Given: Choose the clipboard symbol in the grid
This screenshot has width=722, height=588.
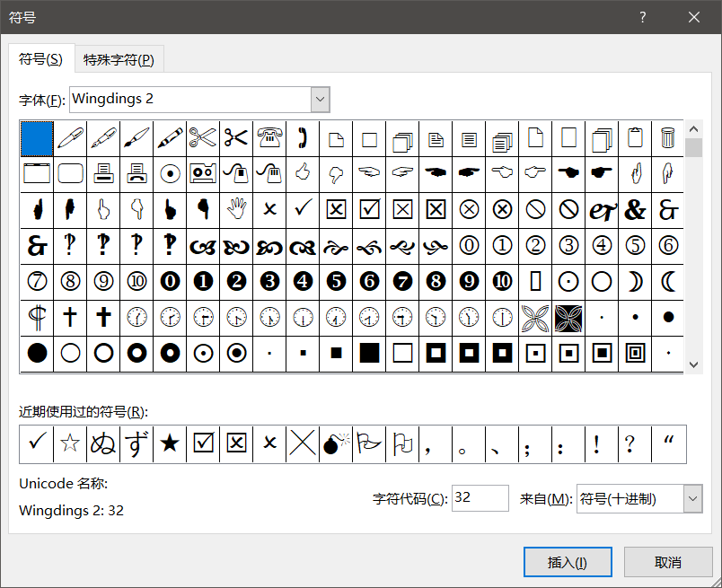Looking at the screenshot, I should (x=634, y=137).
